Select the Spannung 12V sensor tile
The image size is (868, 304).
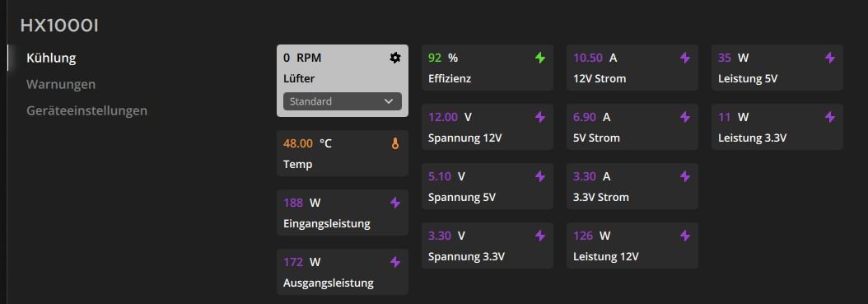point(488,127)
